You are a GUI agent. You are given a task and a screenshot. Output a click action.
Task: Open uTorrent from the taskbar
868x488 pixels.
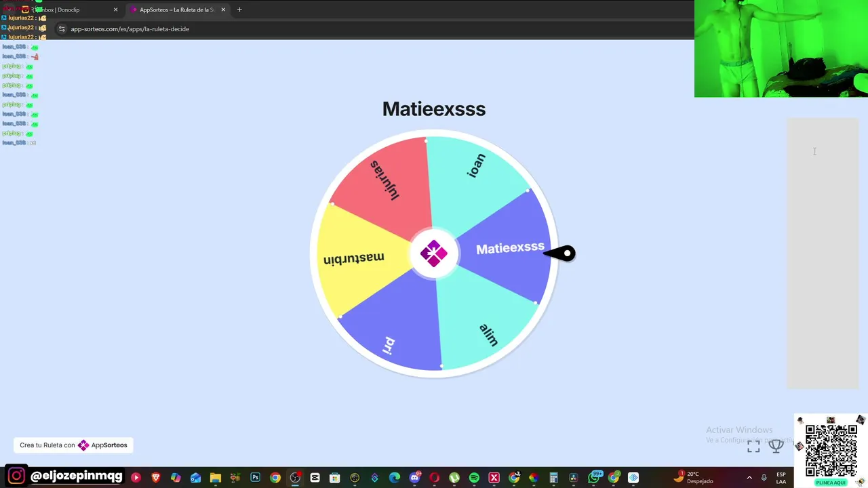[x=454, y=478]
